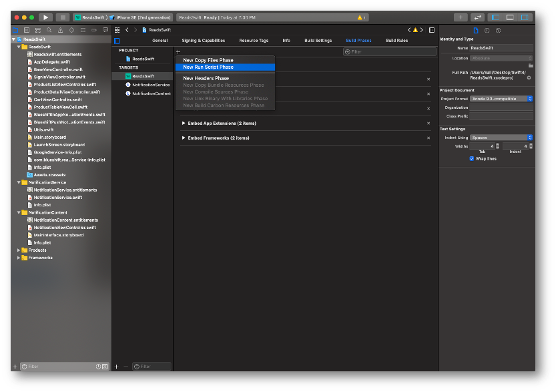Remove Embed App Extensions phase
The width and height of the screenshot is (556, 392).
click(429, 124)
